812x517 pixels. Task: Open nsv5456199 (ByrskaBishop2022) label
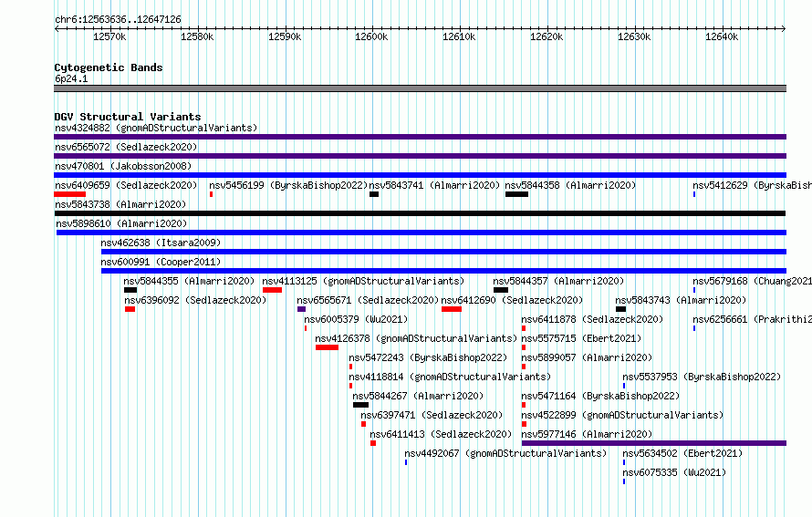pos(288,185)
